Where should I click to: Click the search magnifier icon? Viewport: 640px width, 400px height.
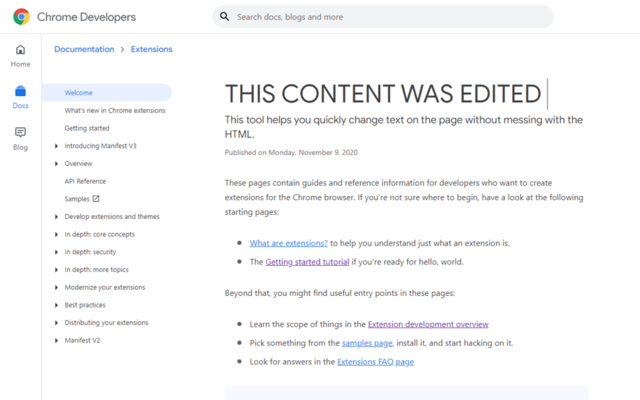(224, 16)
